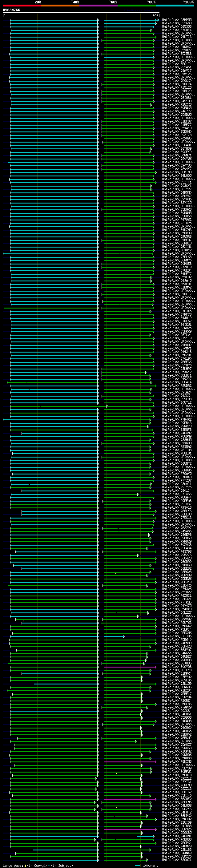Open hit UniRef100_B7SDE4

tap(177, 30)
